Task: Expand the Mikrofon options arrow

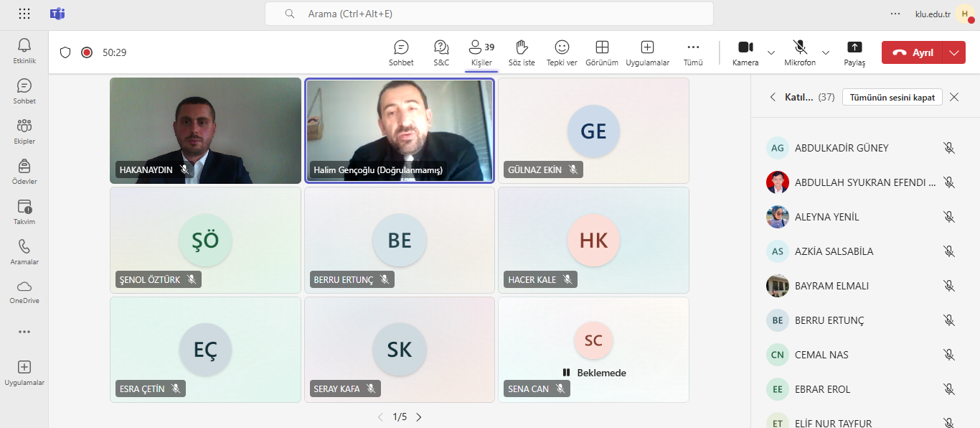Action: [x=826, y=52]
